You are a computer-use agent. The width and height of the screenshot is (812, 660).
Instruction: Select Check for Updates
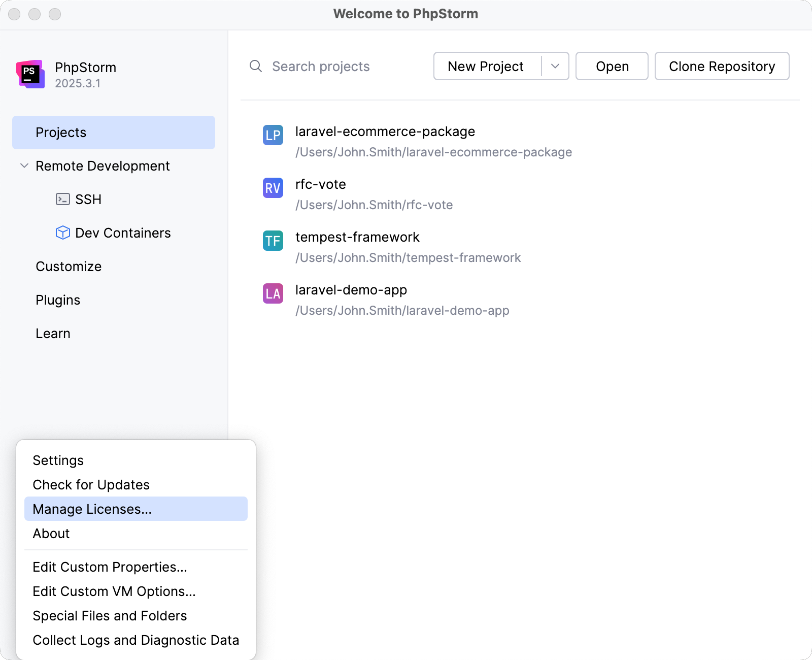(x=90, y=484)
